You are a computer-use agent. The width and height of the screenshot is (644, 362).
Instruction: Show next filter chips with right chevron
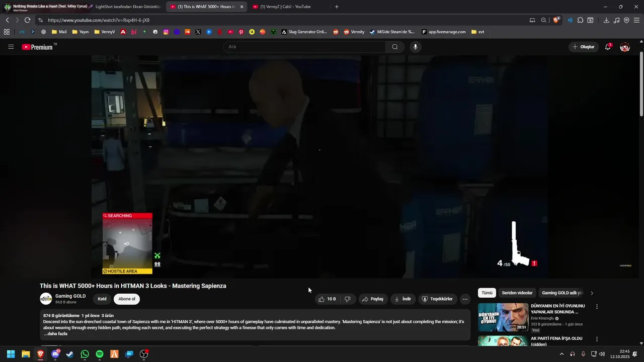[x=592, y=293]
